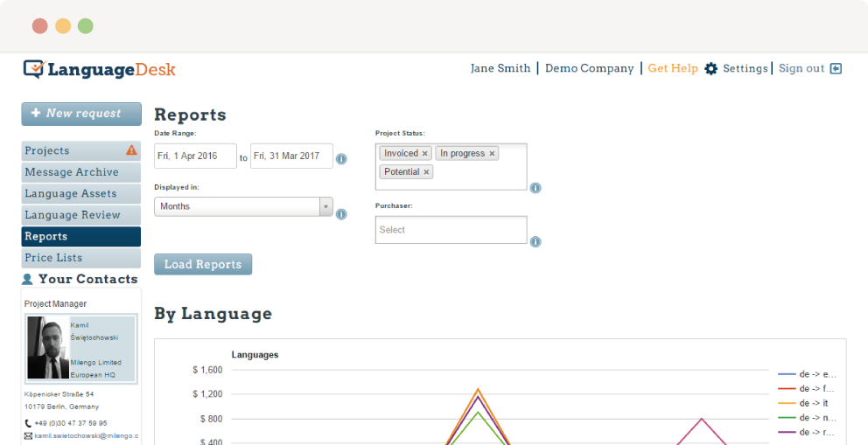Image resolution: width=868 pixels, height=445 pixels.
Task: Click end date field Fri, 31 Mar 2017
Action: click(x=291, y=156)
